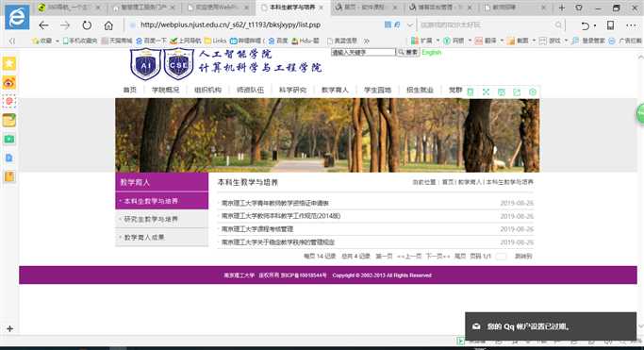Image resolution: width=644 pixels, height=350 pixels.
Task: Open the 科学研究 navigation menu item
Action: [292, 90]
